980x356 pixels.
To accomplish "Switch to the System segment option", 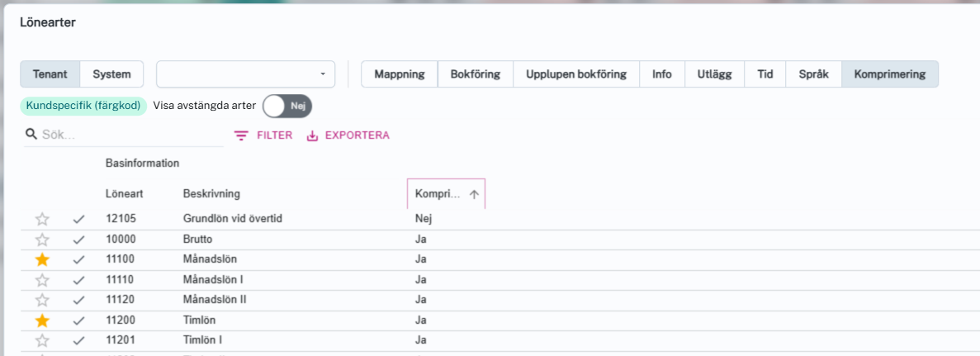I will tap(111, 74).
